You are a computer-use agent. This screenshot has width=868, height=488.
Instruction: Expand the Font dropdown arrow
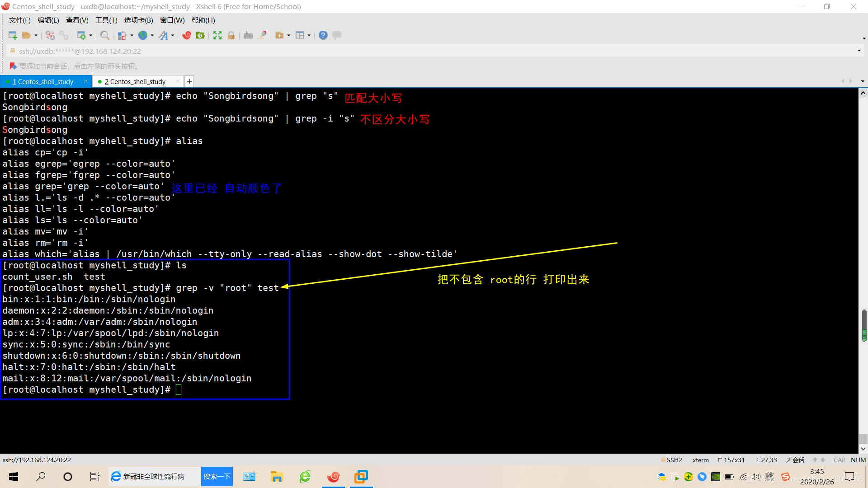click(173, 35)
